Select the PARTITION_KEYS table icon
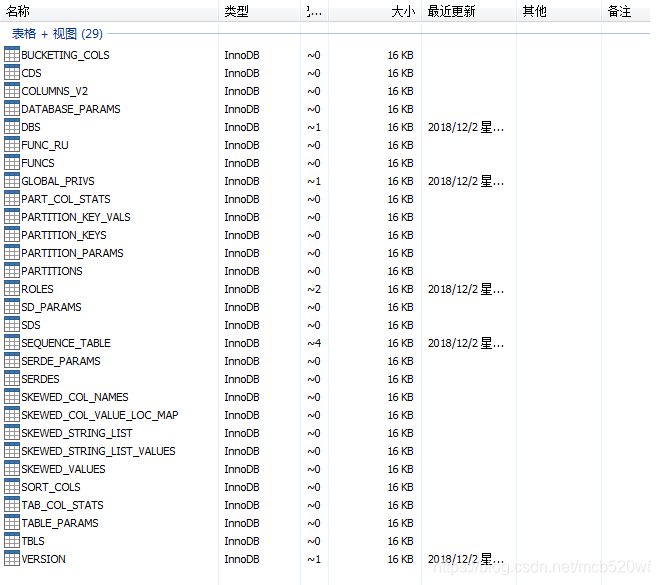Viewport: 661px width, 585px height. tap(12, 234)
